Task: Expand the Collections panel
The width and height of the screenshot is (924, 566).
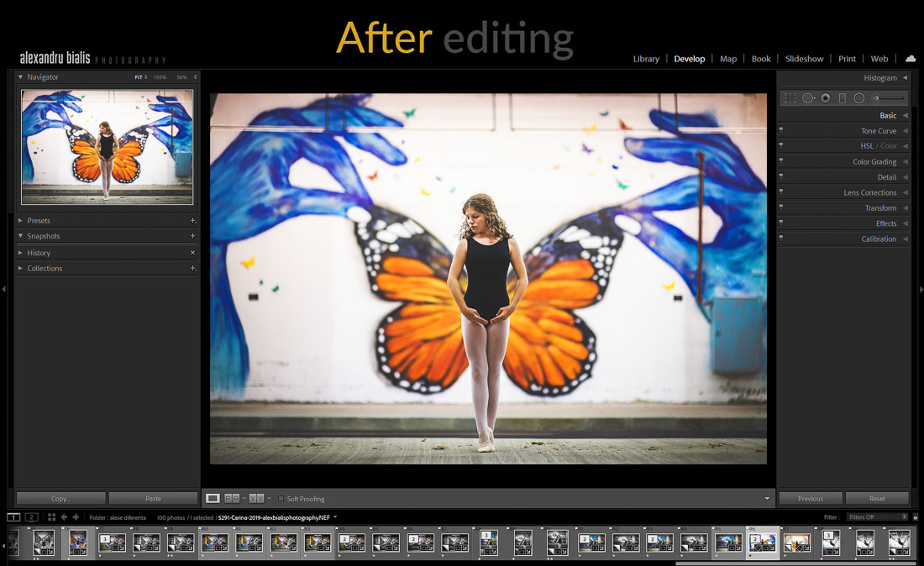Action: pos(21,268)
